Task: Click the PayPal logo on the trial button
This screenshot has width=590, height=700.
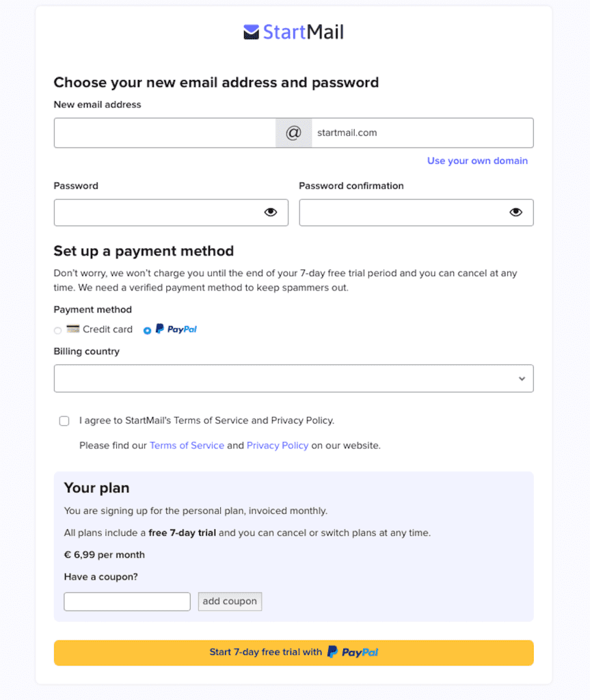Action: click(353, 652)
